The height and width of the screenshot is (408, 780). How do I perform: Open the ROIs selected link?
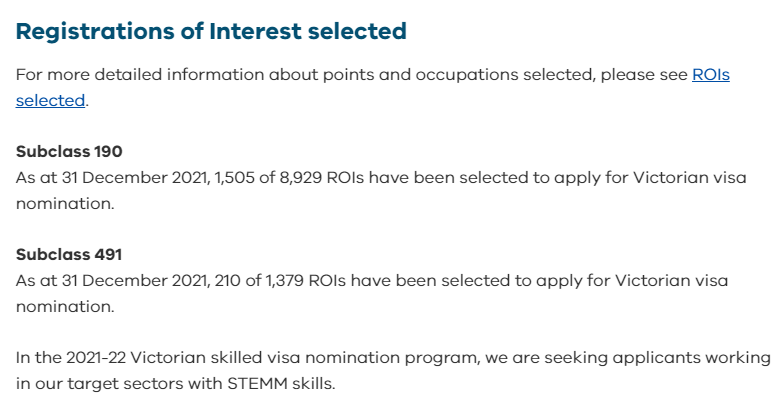tap(710, 75)
